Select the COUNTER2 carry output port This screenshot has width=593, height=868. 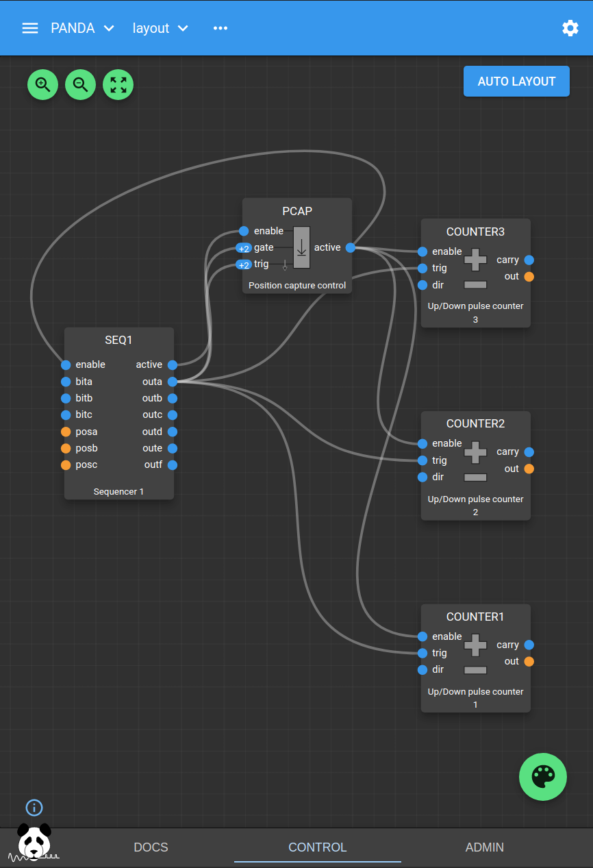coord(529,452)
